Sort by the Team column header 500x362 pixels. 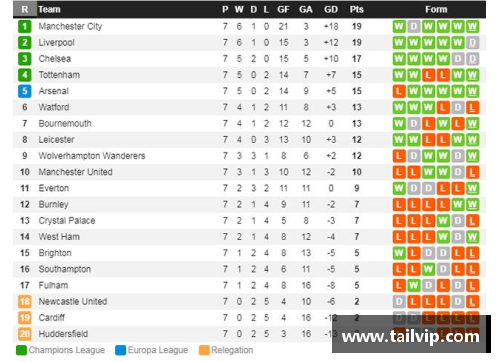coord(49,9)
